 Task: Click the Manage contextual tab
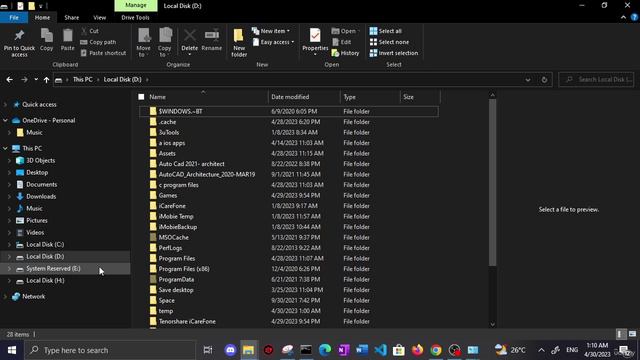136,5
